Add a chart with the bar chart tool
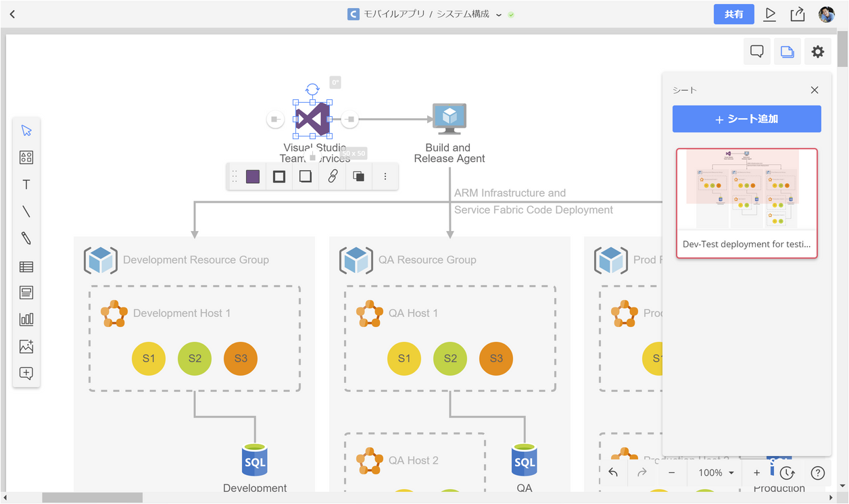 (x=26, y=320)
